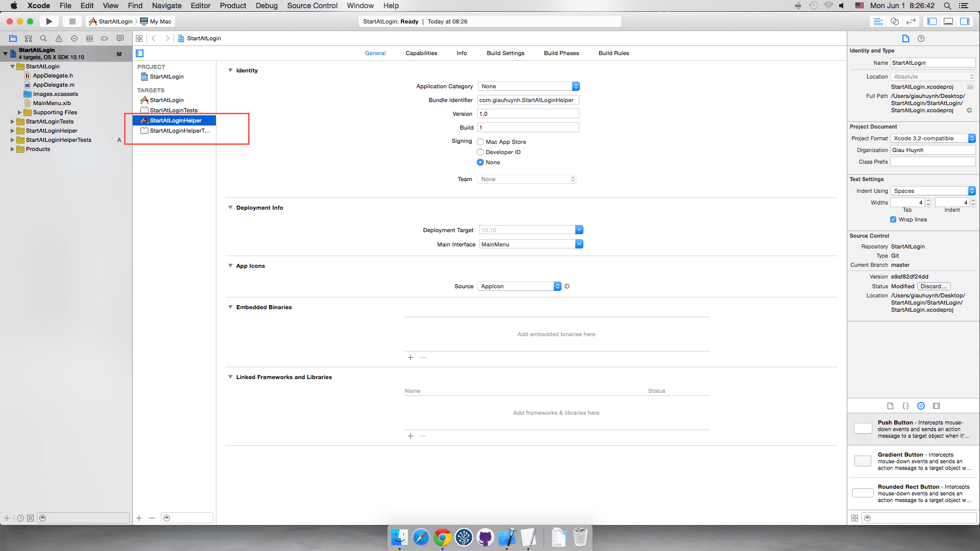Toggle Developer ID signing option

tap(481, 152)
